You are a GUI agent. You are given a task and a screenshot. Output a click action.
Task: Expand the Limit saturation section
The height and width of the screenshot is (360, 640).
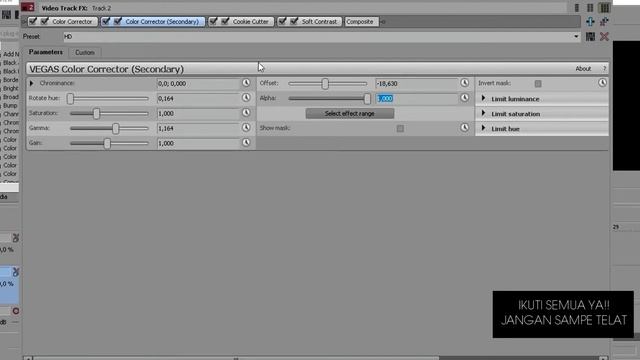[x=483, y=113]
